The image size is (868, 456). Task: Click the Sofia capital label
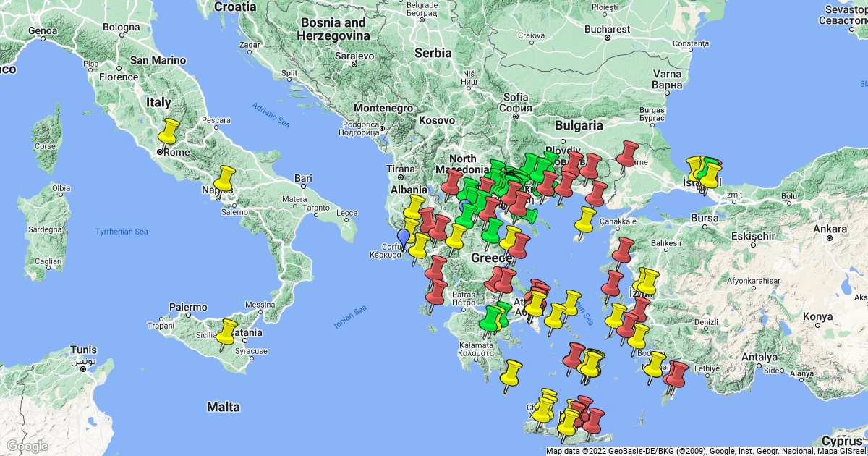pyautogui.click(x=516, y=97)
